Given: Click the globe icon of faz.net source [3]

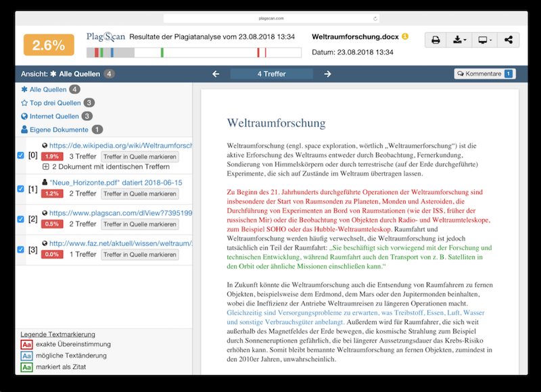Looking at the screenshot, I should [45, 243].
